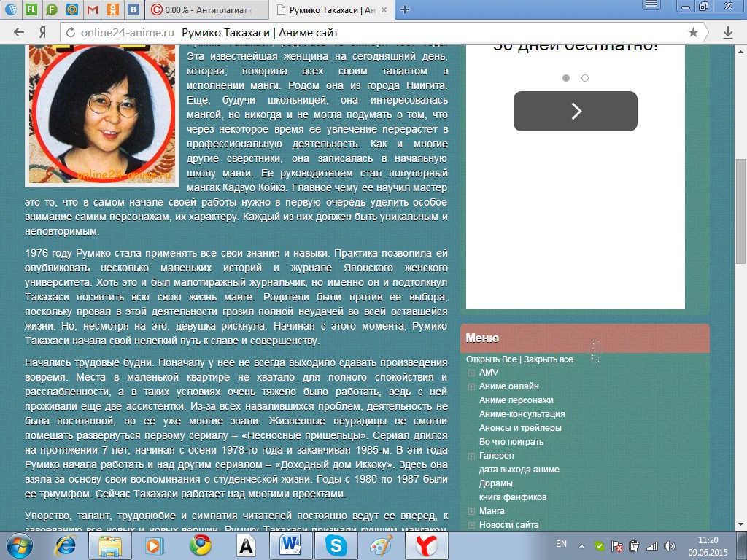Go back to the previous page
The width and height of the screenshot is (747, 560).
(18, 32)
